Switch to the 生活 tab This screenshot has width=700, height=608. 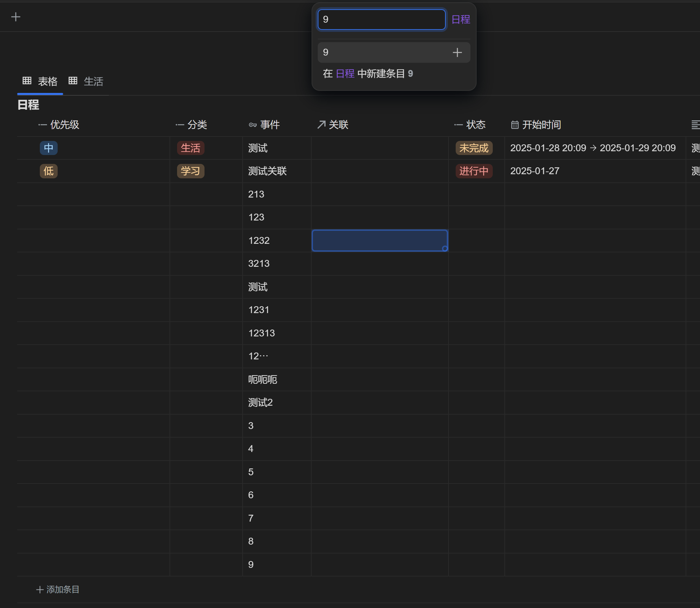pyautogui.click(x=93, y=82)
